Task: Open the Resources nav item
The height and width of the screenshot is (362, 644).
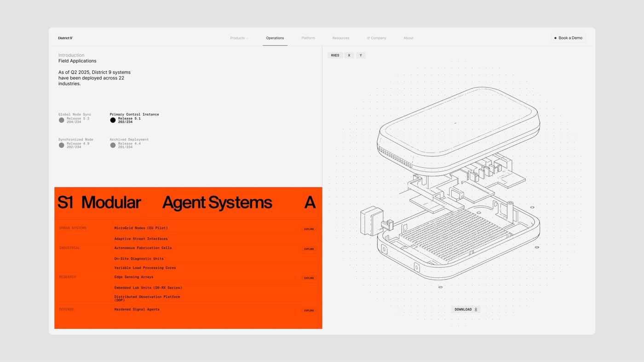Action: pyautogui.click(x=341, y=38)
